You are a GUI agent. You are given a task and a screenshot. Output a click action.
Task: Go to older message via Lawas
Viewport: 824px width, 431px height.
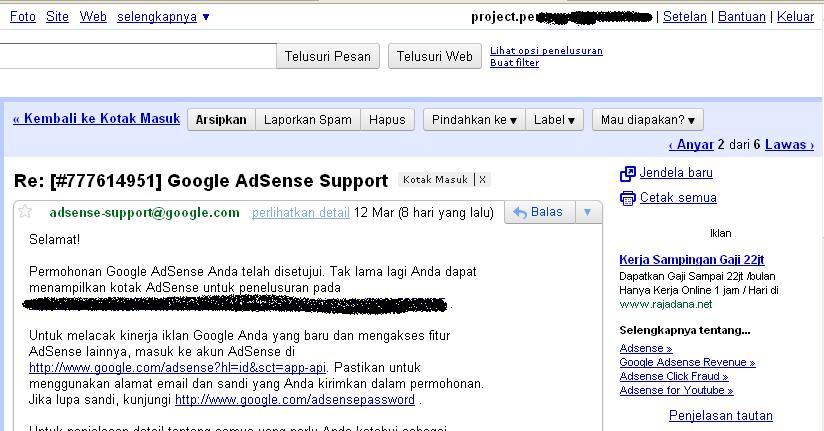(789, 145)
